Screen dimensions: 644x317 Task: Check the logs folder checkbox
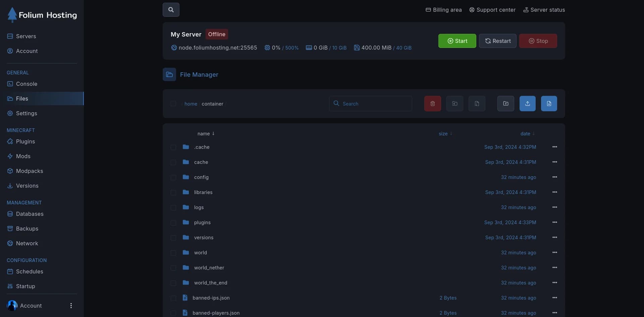click(173, 207)
